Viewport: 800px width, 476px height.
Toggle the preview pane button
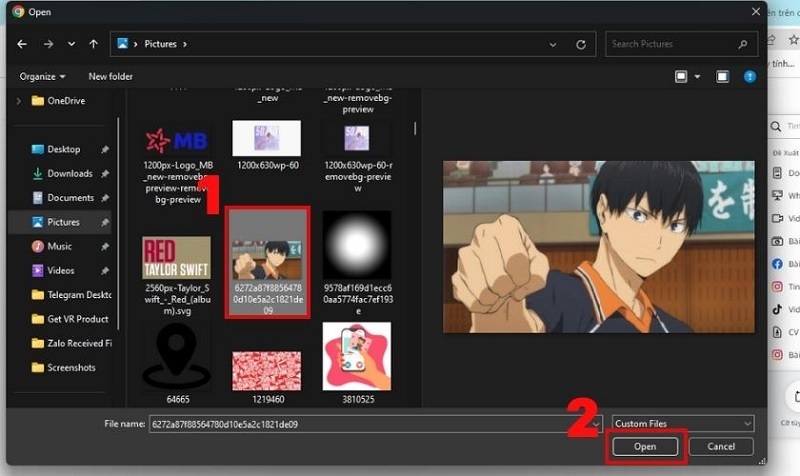[720, 76]
